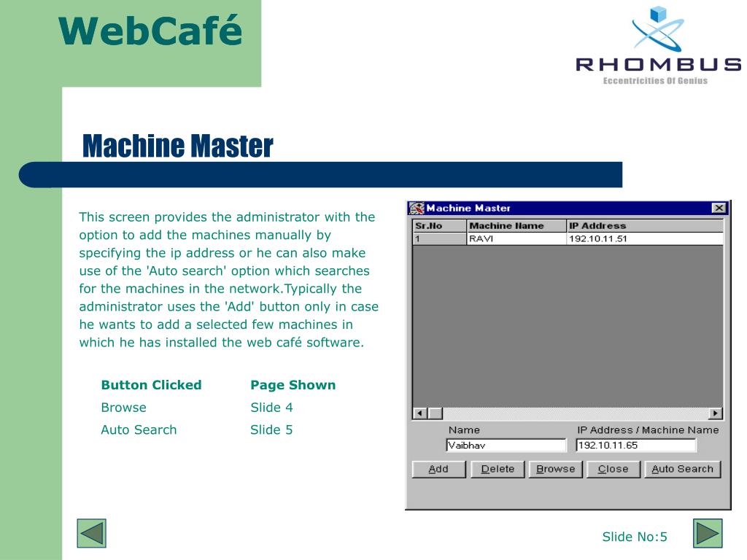Click the horizontal scrollbar thumb
The height and width of the screenshot is (560, 747).
(435, 413)
